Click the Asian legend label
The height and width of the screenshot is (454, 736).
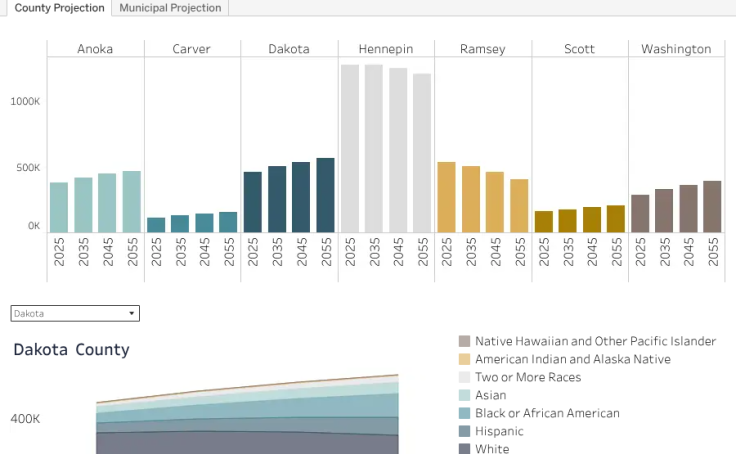pyautogui.click(x=491, y=395)
